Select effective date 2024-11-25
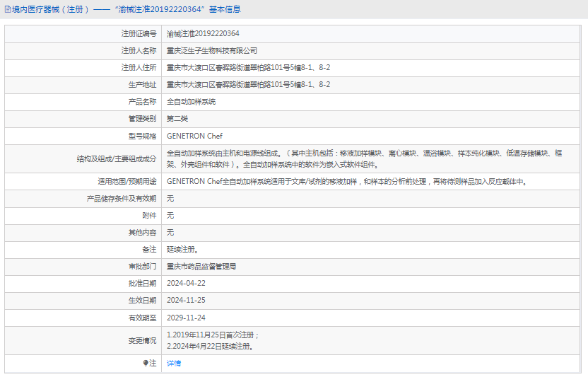The width and height of the screenshot is (588, 377). coord(186,300)
